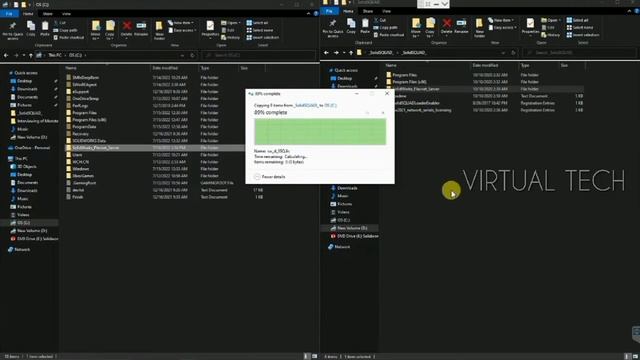Open New item dropdown in left window
The width and height of the screenshot is (640, 360).
coord(181,23)
